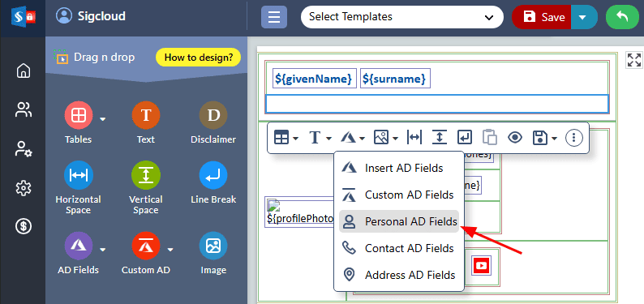
Task: Open the user settings sidebar icon
Action: click(23, 149)
